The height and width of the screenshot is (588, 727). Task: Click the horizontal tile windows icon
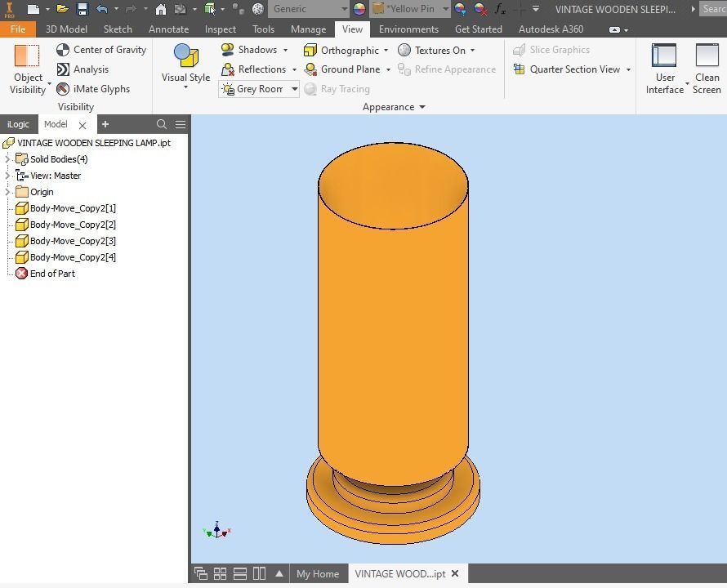pyautogui.click(x=239, y=574)
